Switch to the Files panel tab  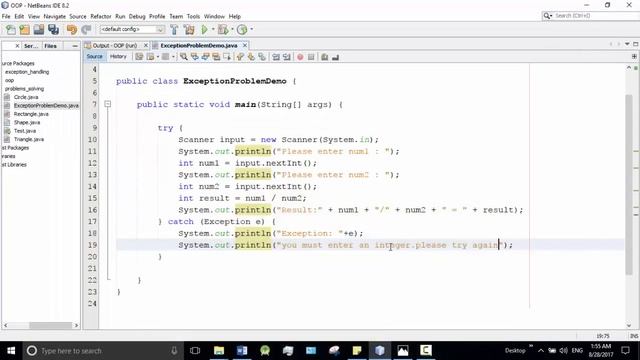[51, 46]
